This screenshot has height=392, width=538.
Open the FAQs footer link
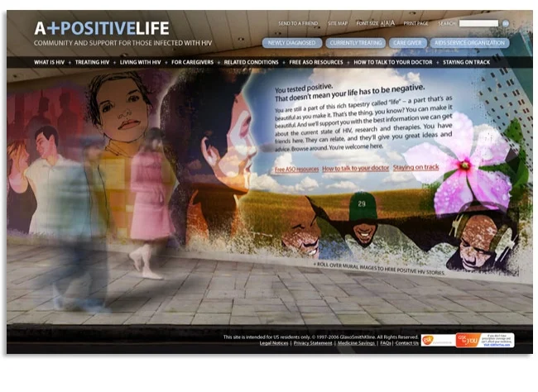[x=386, y=343]
